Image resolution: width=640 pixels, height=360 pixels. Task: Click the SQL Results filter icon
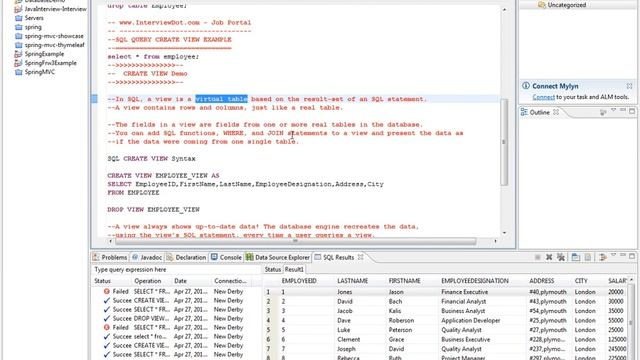[x=602, y=257]
